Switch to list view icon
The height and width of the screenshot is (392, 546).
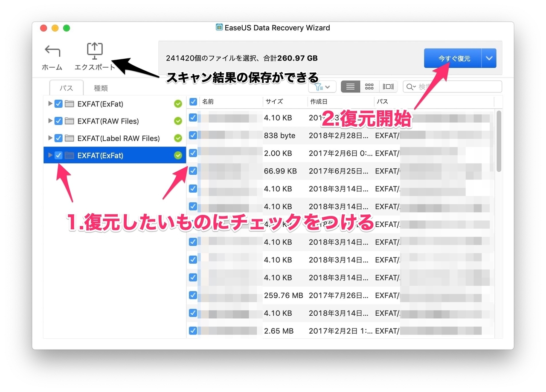coord(350,86)
